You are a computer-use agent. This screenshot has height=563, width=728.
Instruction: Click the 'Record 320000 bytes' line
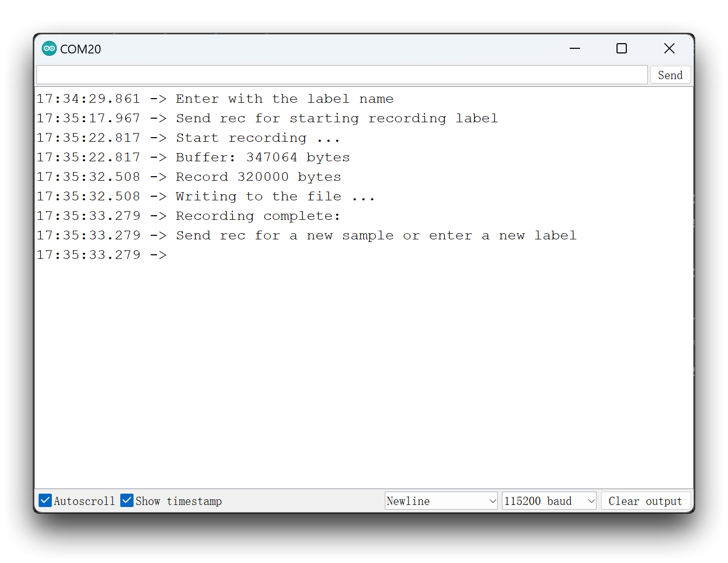pyautogui.click(x=258, y=177)
